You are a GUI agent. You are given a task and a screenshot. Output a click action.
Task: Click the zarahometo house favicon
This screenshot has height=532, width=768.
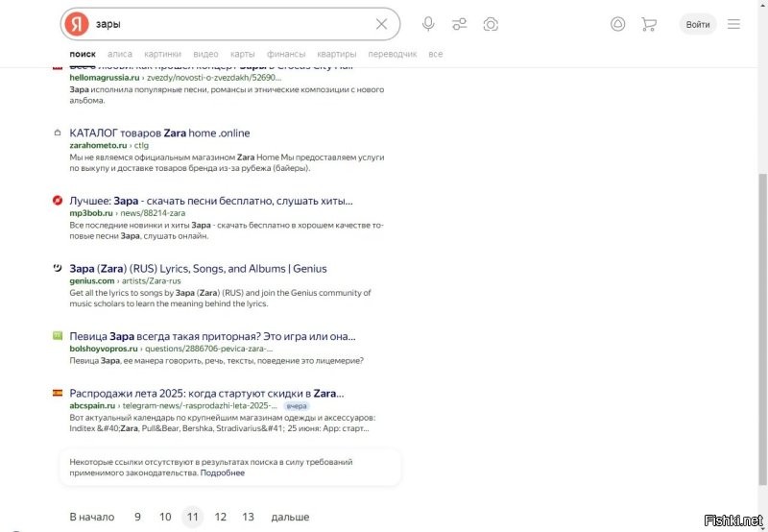[58, 133]
